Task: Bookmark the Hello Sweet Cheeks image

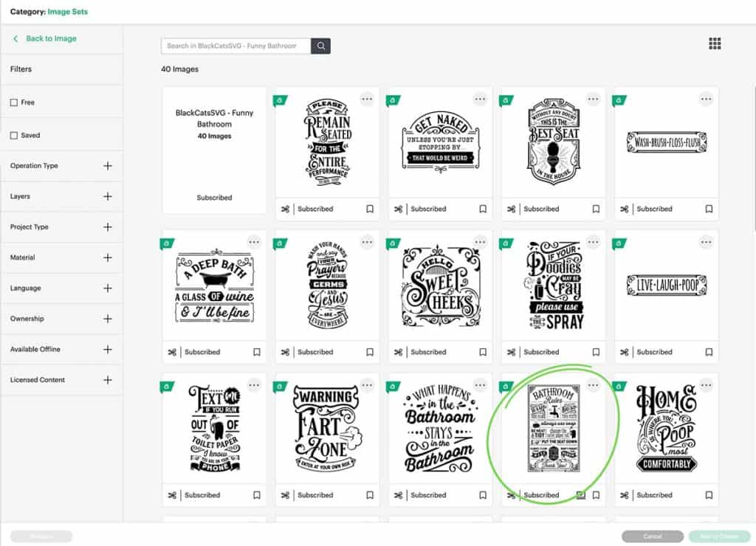Action: 483,352
